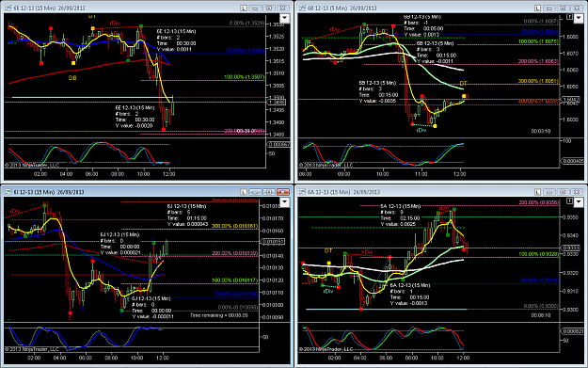Open the dropdown arrow on the 6B chart

579,18
